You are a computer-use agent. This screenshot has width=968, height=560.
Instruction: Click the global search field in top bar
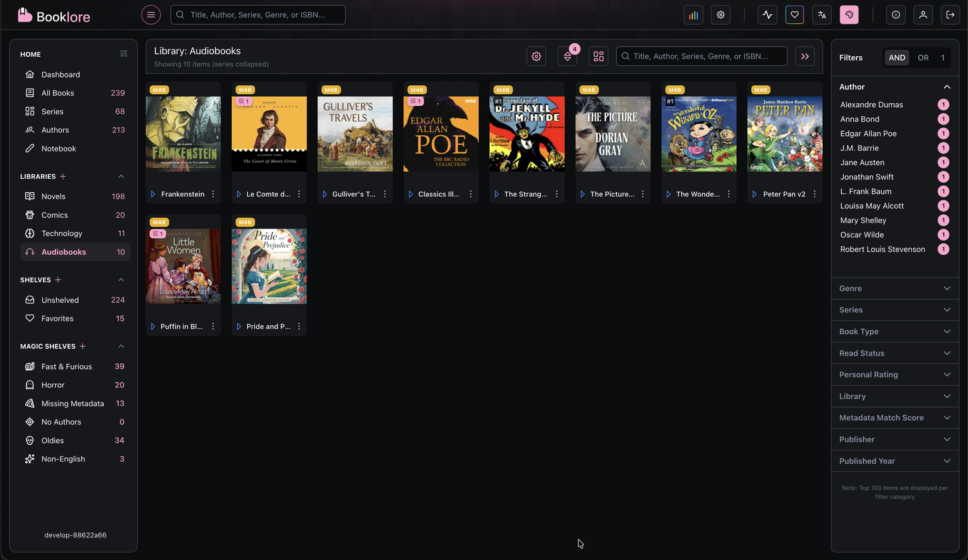click(x=258, y=15)
